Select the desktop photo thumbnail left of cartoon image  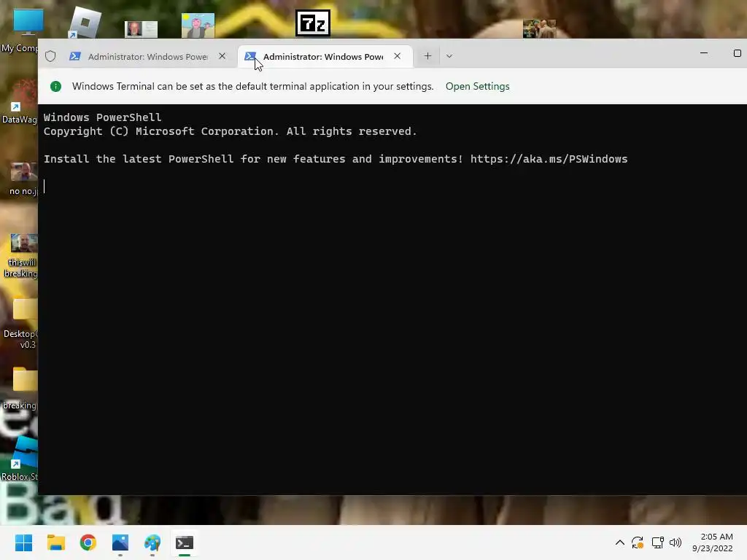(x=141, y=29)
